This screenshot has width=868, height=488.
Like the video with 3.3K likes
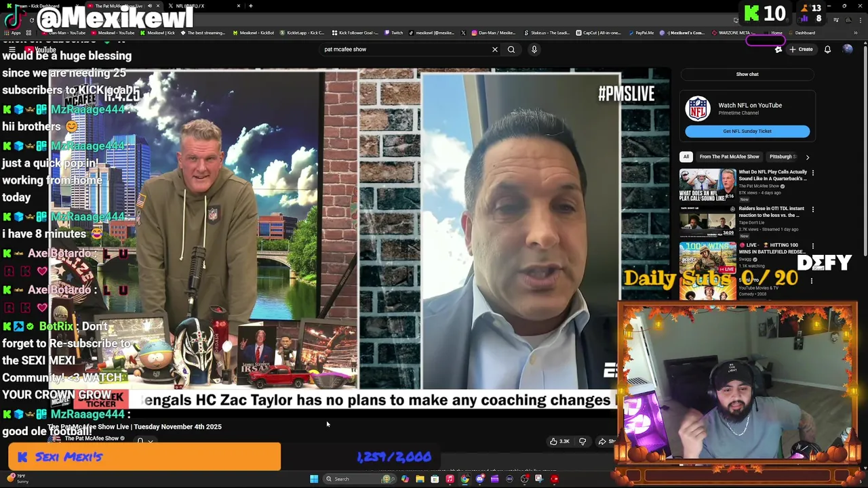(559, 441)
